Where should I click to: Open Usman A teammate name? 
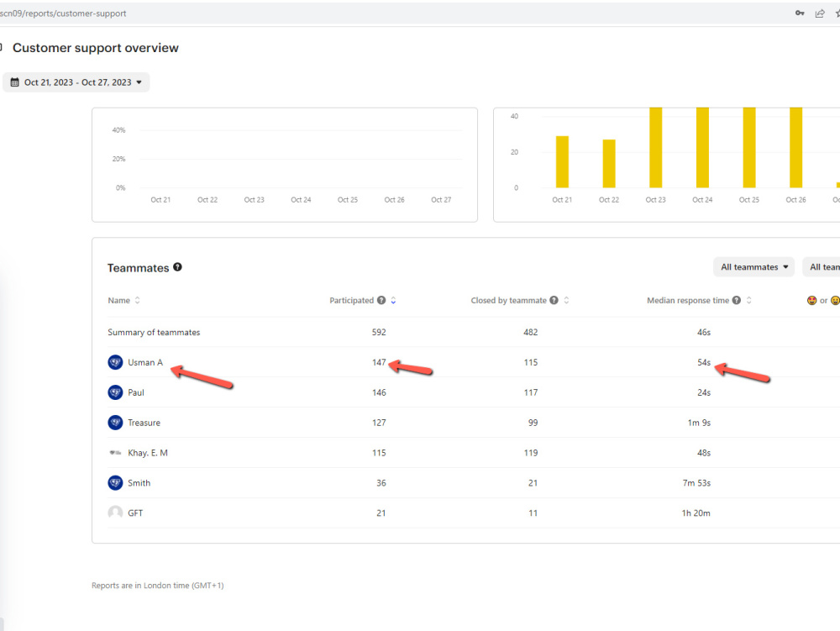click(145, 363)
